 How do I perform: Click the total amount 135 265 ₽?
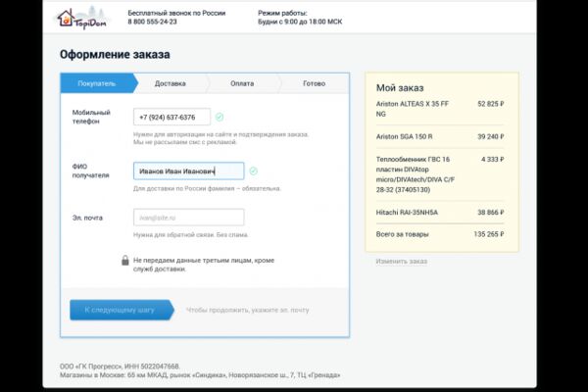(489, 234)
